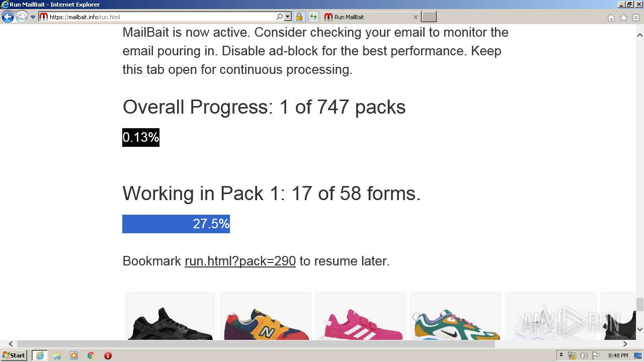
Task: Click the 27.5% pack progress bar
Action: pyautogui.click(x=176, y=224)
